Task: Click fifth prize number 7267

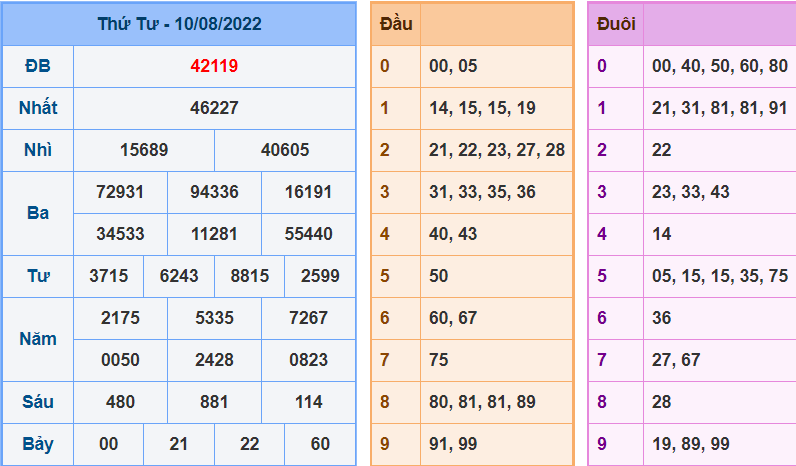Action: pos(308,318)
